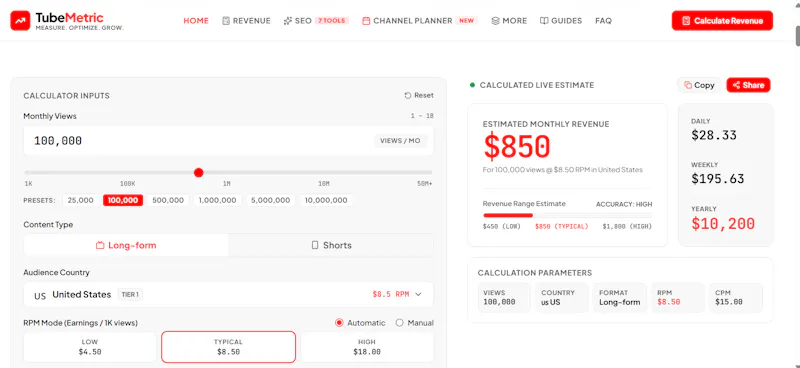Switch content type to Long-form
800x368 pixels.
126,246
